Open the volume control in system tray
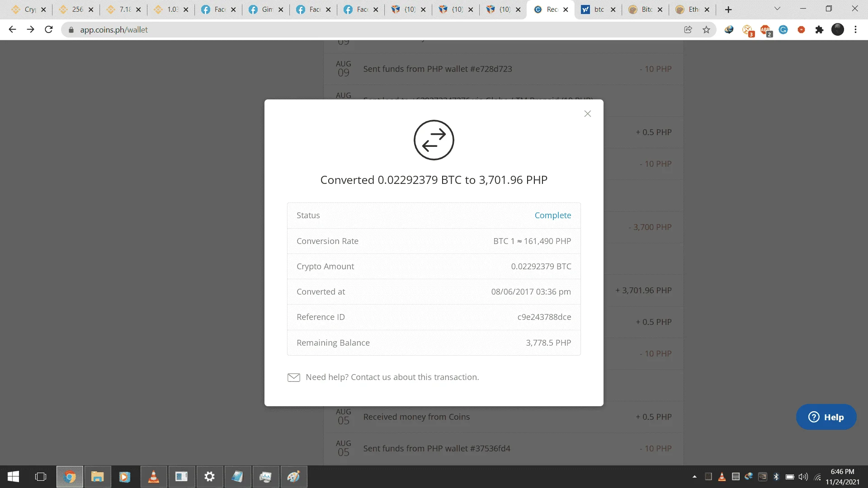Screen dimensions: 868x488 (803, 477)
